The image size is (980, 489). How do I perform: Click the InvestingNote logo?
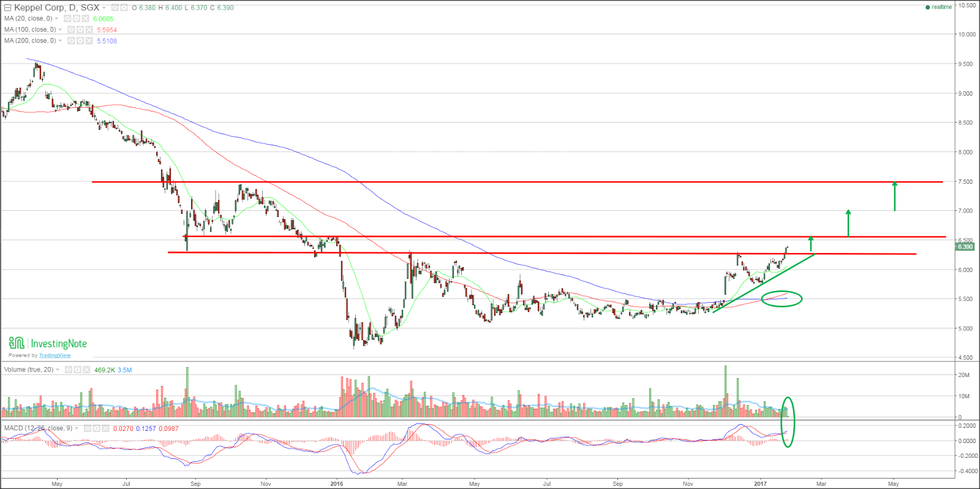click(x=48, y=343)
